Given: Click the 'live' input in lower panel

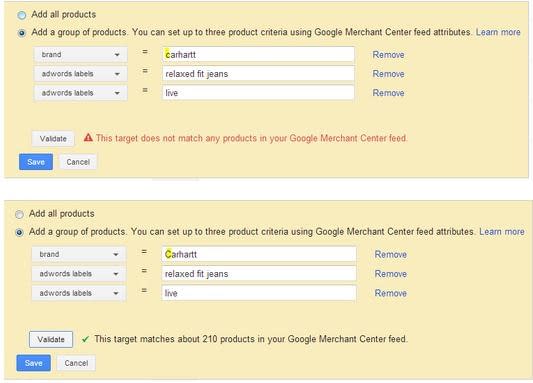Looking at the screenshot, I should click(259, 293).
